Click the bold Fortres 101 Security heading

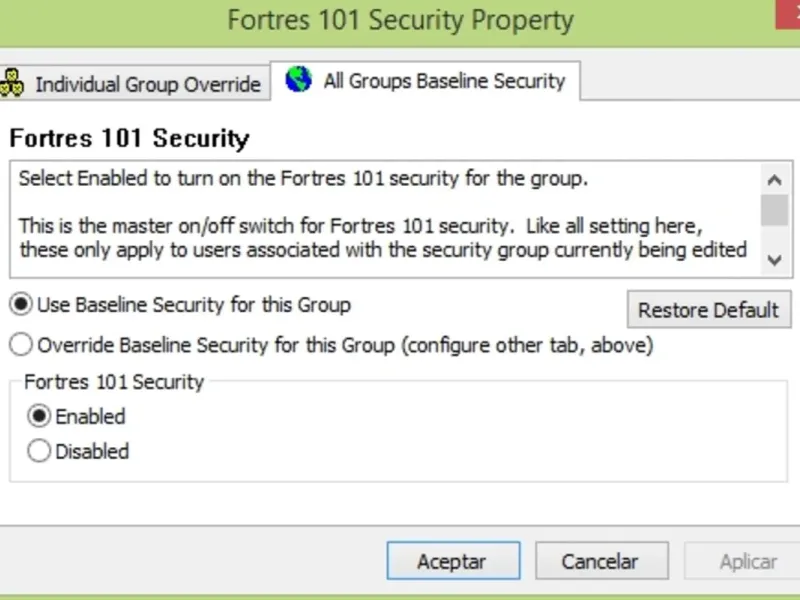coord(129,138)
